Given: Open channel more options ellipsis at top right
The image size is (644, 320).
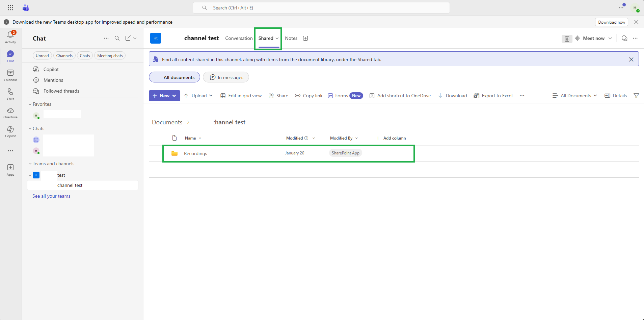Looking at the screenshot, I should pyautogui.click(x=635, y=38).
